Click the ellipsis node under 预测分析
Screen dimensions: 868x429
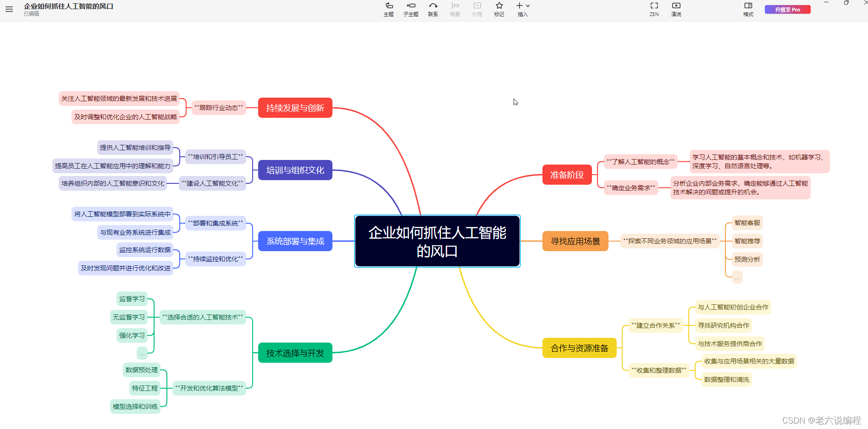coord(737,277)
